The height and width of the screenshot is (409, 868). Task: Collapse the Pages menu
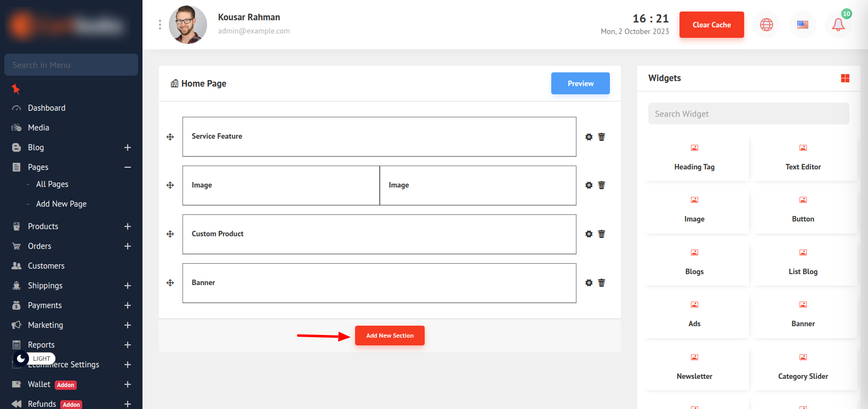(127, 167)
